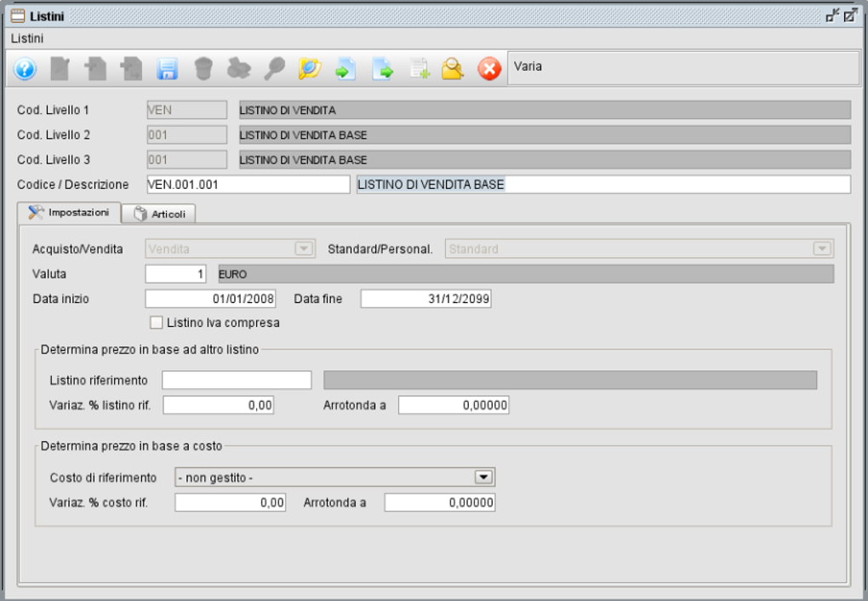Click the Codice field VEN.001.001
This screenshot has height=601, width=868.
pyautogui.click(x=248, y=185)
